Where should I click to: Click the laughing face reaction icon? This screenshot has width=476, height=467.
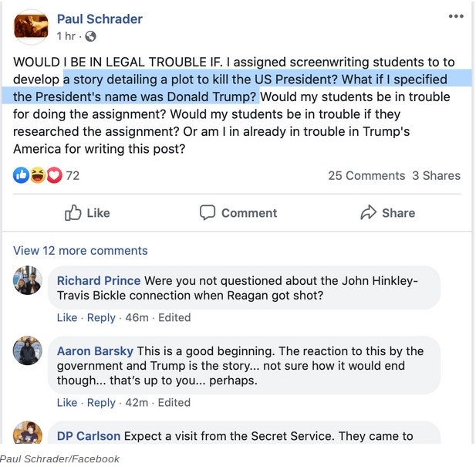click(37, 175)
